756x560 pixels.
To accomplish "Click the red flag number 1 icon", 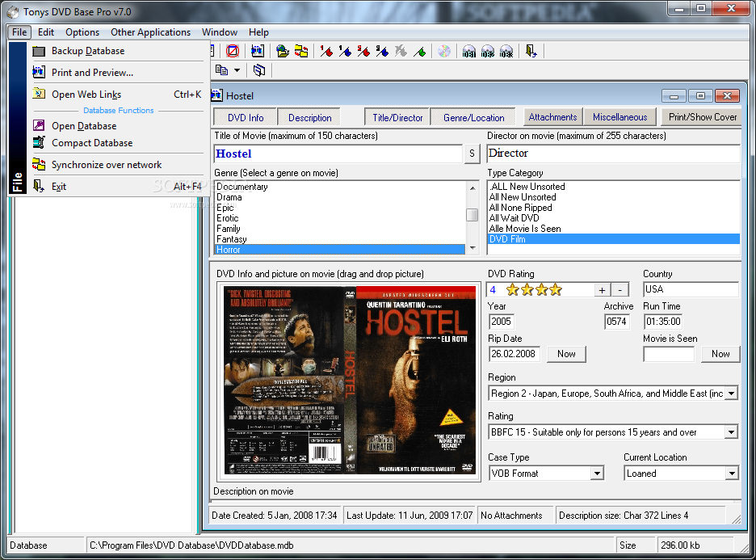I will (326, 51).
